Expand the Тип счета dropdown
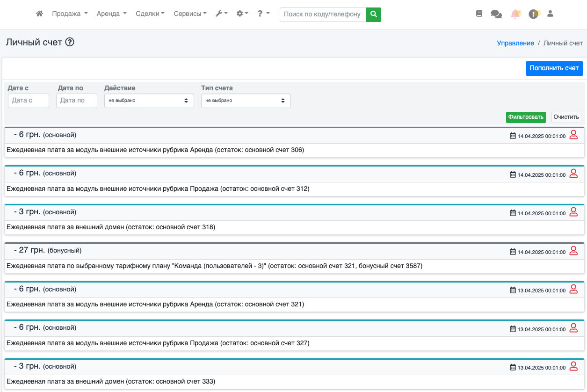The width and height of the screenshot is (587, 392). [246, 101]
